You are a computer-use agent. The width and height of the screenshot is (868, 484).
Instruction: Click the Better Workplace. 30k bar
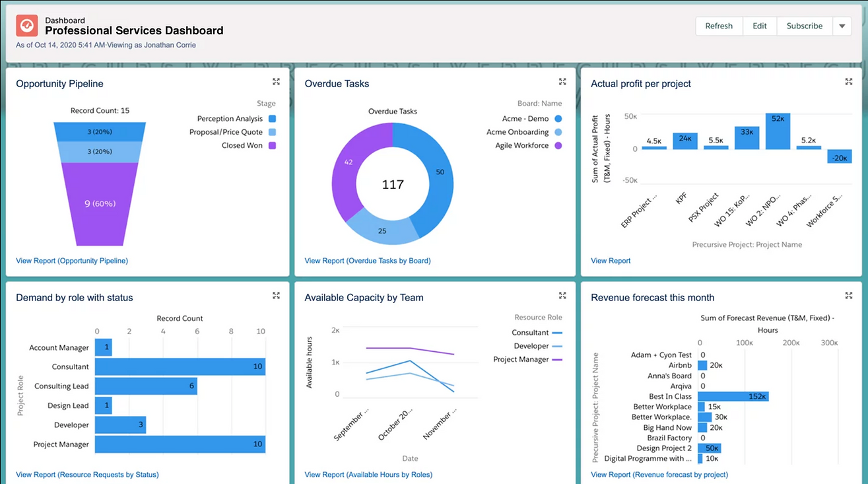(x=705, y=417)
